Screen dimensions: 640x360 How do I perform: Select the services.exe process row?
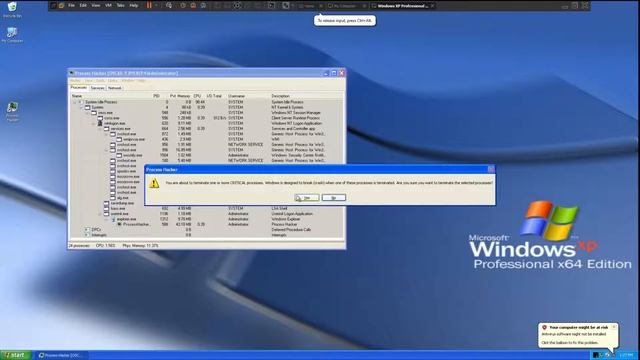tap(206, 129)
